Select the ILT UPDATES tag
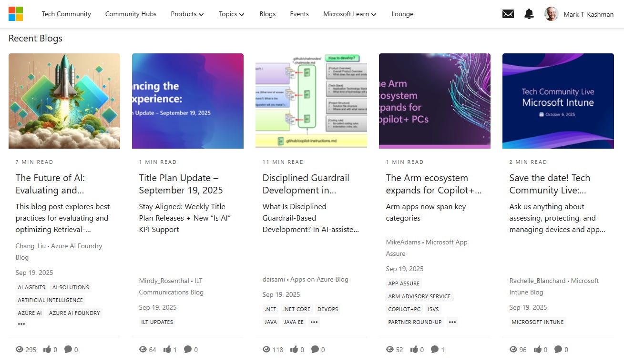The width and height of the screenshot is (624, 364). (157, 322)
